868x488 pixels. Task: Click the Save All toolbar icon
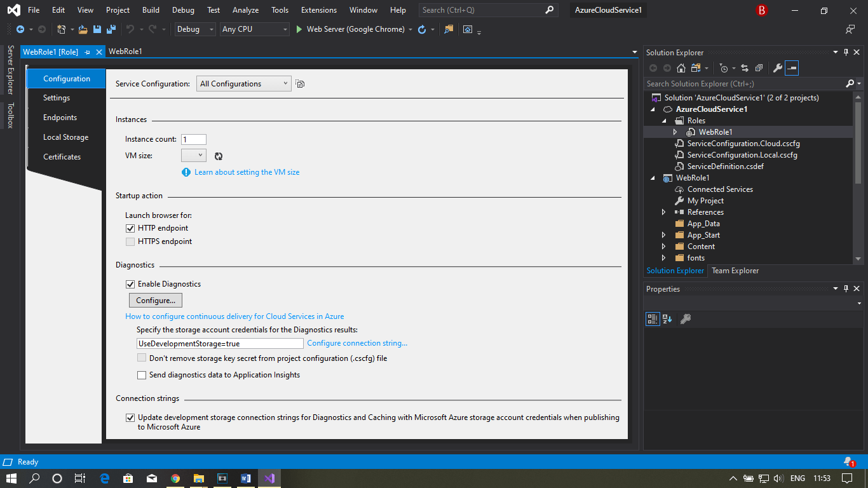111,29
